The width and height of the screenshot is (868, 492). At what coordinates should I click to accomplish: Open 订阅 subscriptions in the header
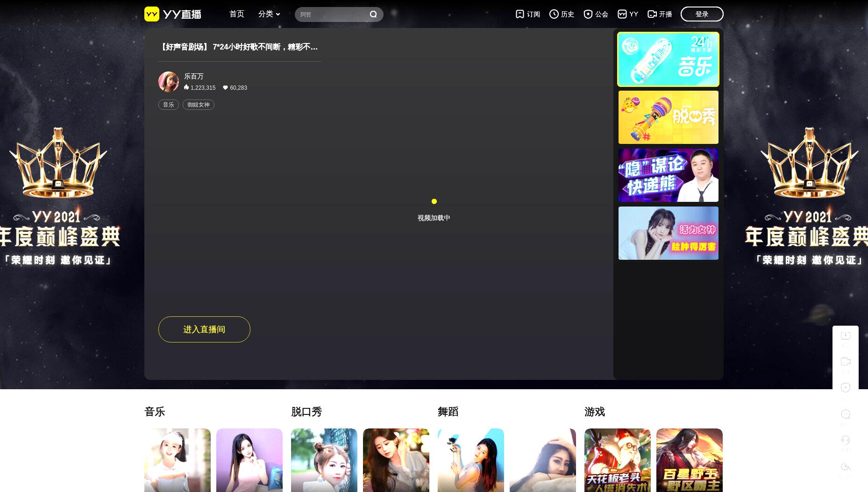tap(527, 14)
